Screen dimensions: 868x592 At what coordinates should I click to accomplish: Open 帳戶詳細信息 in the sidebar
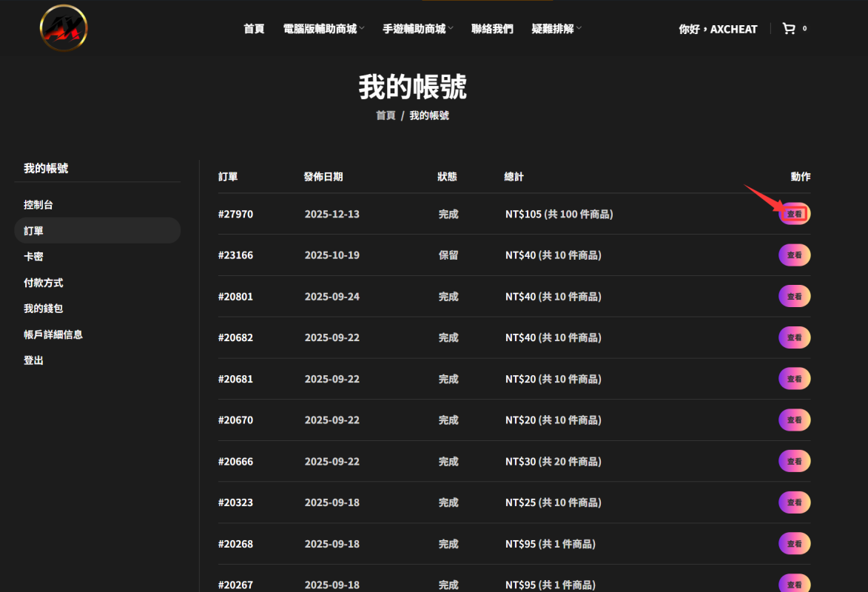pos(53,334)
